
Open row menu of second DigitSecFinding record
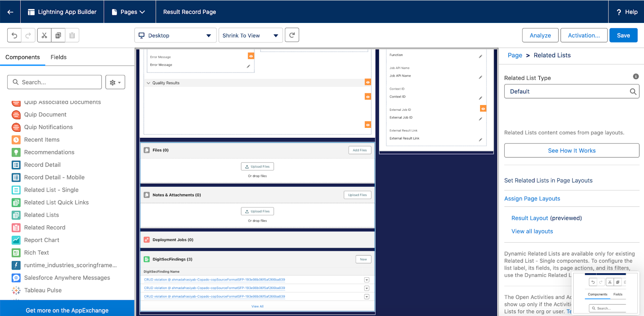pyautogui.click(x=367, y=288)
